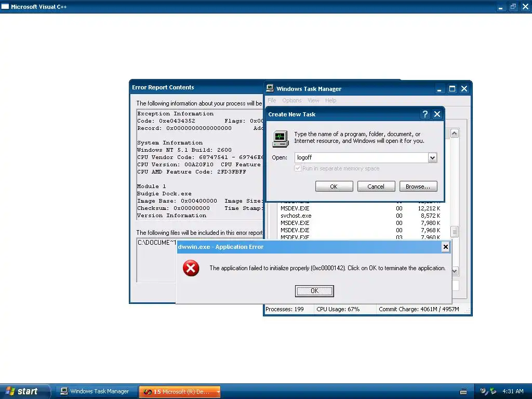Click the Task Manager title bar icon
Screen dimensions: 532x399
tap(270, 88)
